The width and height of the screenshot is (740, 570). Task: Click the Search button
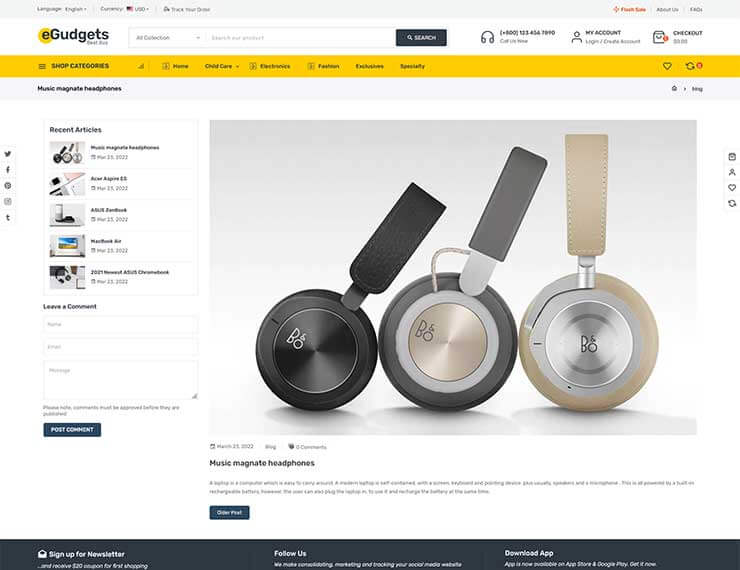click(x=421, y=38)
